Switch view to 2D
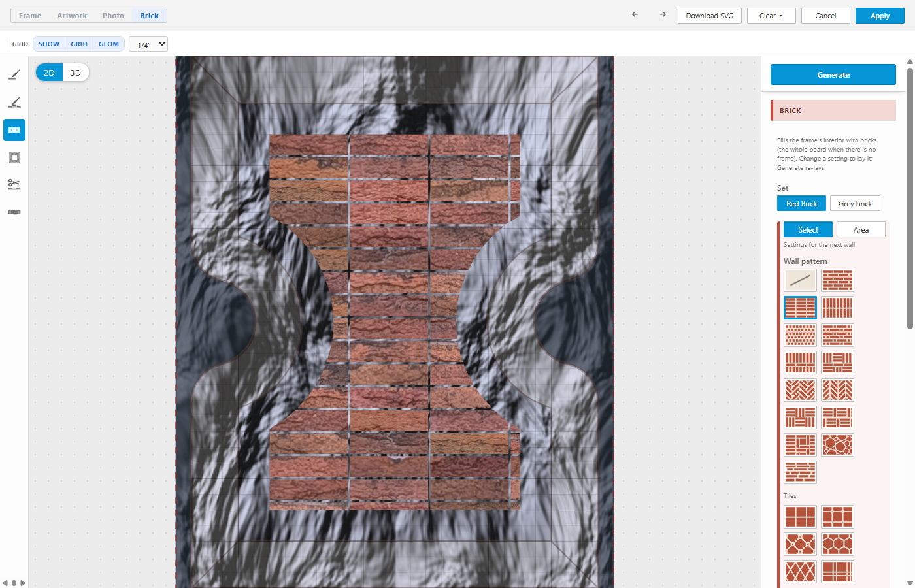Viewport: 915px width, 588px height. point(49,73)
